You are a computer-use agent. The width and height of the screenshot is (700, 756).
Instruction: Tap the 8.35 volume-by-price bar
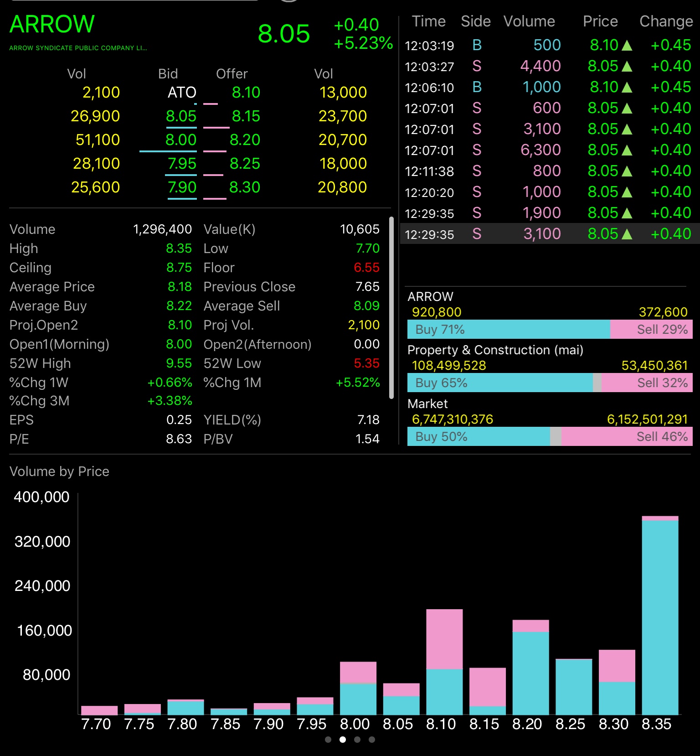[660, 616]
